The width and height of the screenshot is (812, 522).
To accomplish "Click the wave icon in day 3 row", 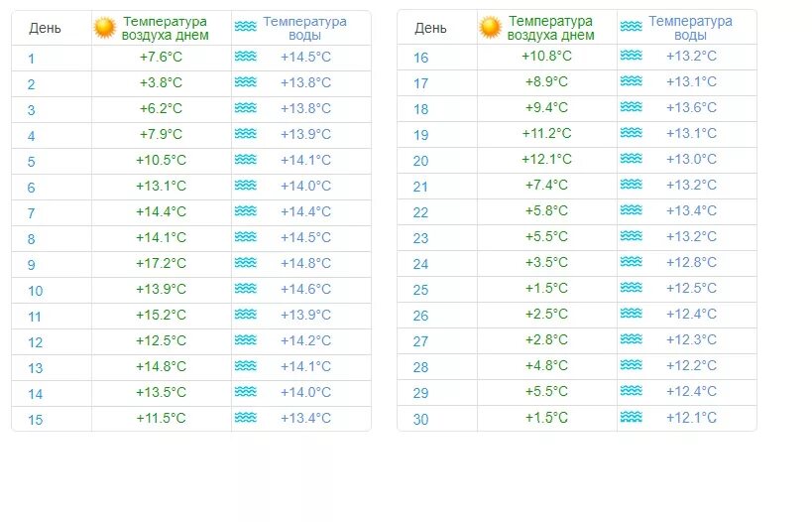I will click(246, 108).
